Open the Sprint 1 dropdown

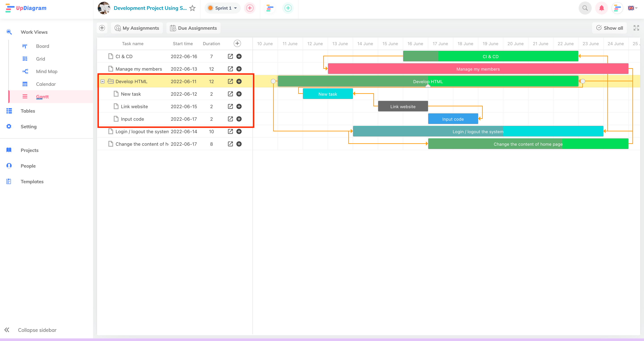[x=223, y=8]
